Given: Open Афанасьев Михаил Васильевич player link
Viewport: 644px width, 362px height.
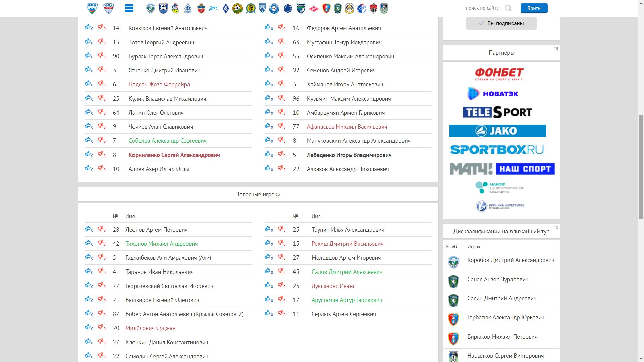Looking at the screenshot, I should point(347,127).
